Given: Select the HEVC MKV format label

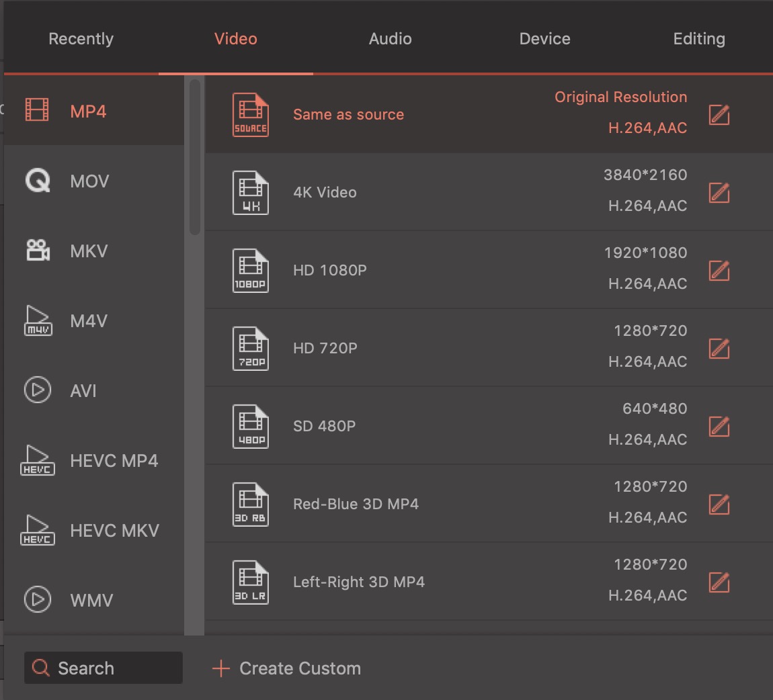Looking at the screenshot, I should [x=114, y=531].
